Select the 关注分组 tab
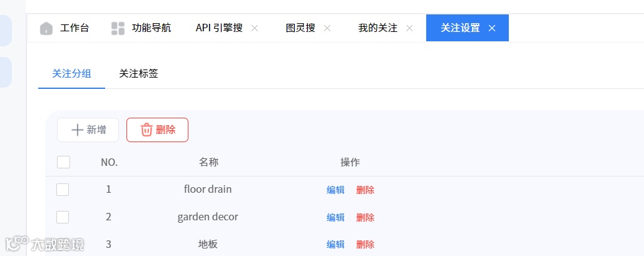The image size is (644, 256). click(x=71, y=74)
